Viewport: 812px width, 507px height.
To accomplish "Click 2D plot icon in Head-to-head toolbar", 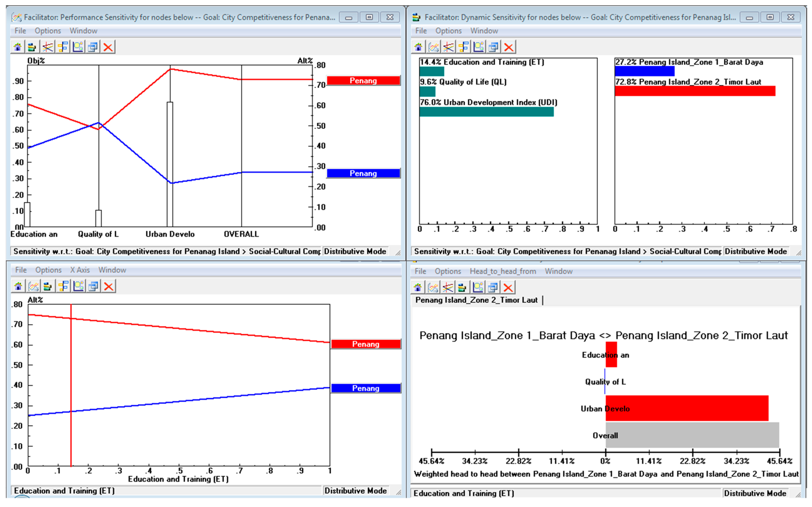I will 478,288.
